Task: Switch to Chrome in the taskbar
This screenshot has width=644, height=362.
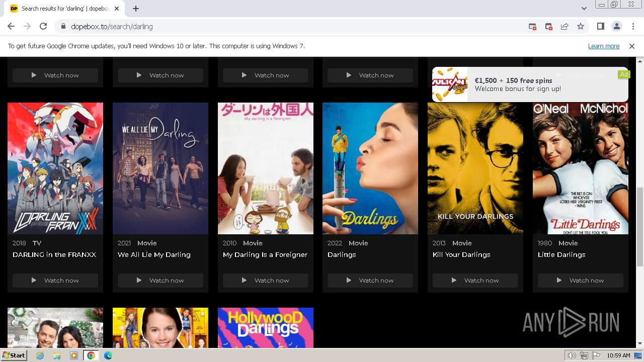Action: pyautogui.click(x=91, y=355)
